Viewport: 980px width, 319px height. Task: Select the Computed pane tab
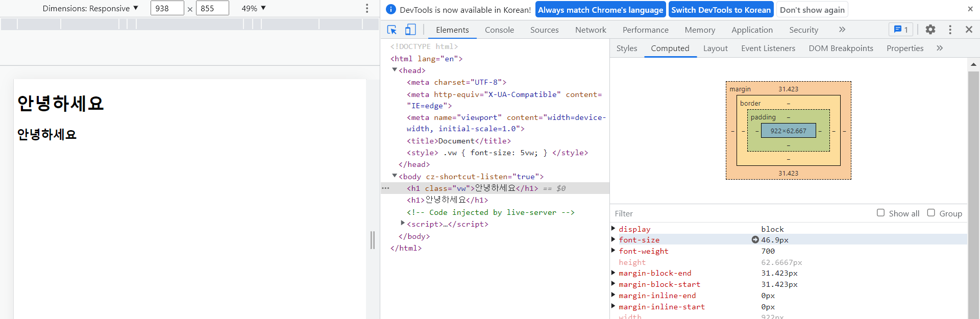tap(670, 48)
